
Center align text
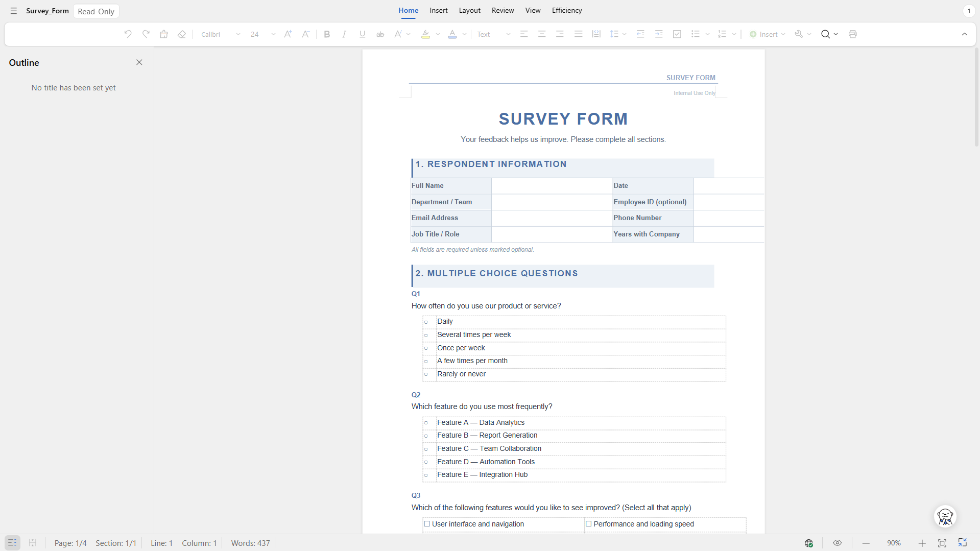click(x=542, y=34)
